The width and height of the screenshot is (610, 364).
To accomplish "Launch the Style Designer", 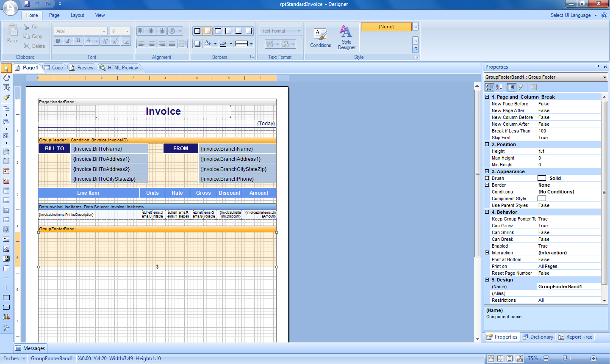I will (x=347, y=38).
